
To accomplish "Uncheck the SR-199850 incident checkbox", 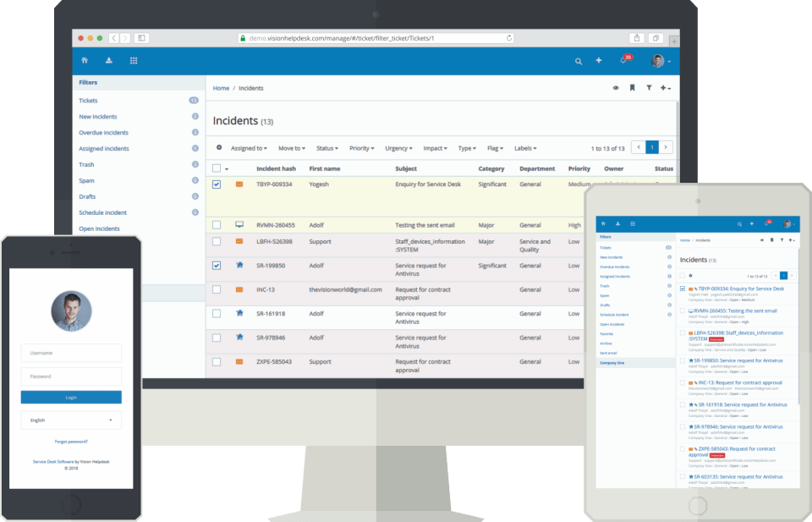I will (217, 266).
